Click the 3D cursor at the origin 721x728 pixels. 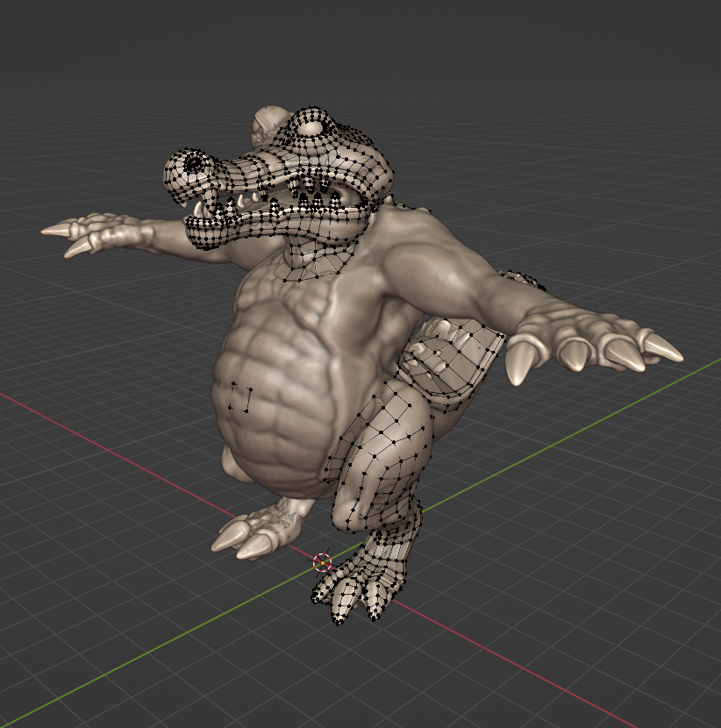[322, 563]
